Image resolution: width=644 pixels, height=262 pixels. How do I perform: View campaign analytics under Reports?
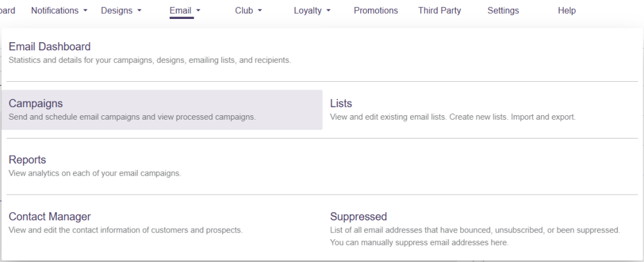27,160
